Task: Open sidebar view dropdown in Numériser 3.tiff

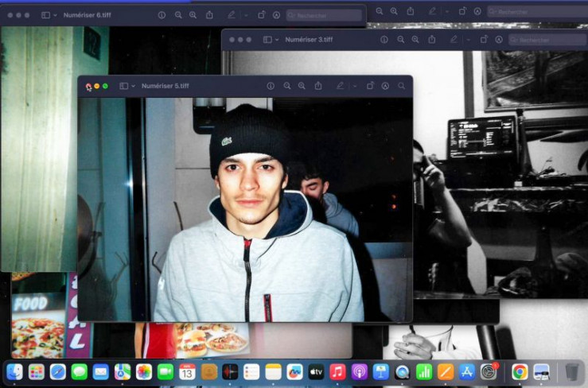Action: 270,40
